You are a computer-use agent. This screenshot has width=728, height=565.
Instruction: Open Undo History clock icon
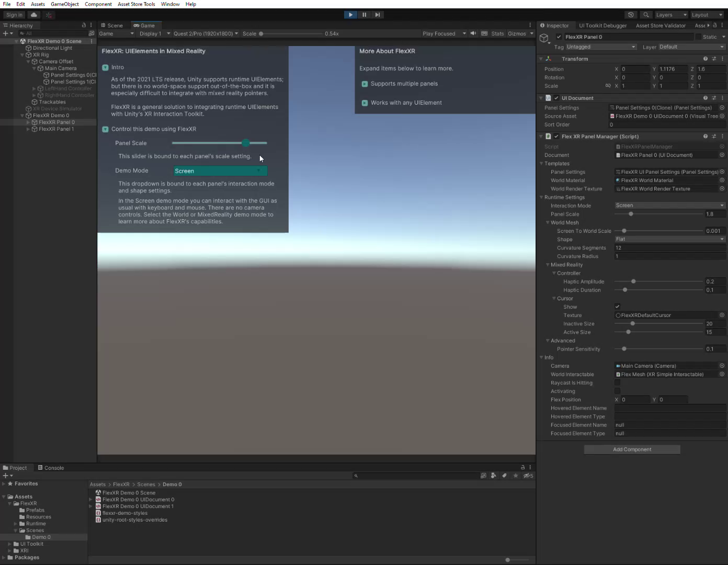pos(631,15)
